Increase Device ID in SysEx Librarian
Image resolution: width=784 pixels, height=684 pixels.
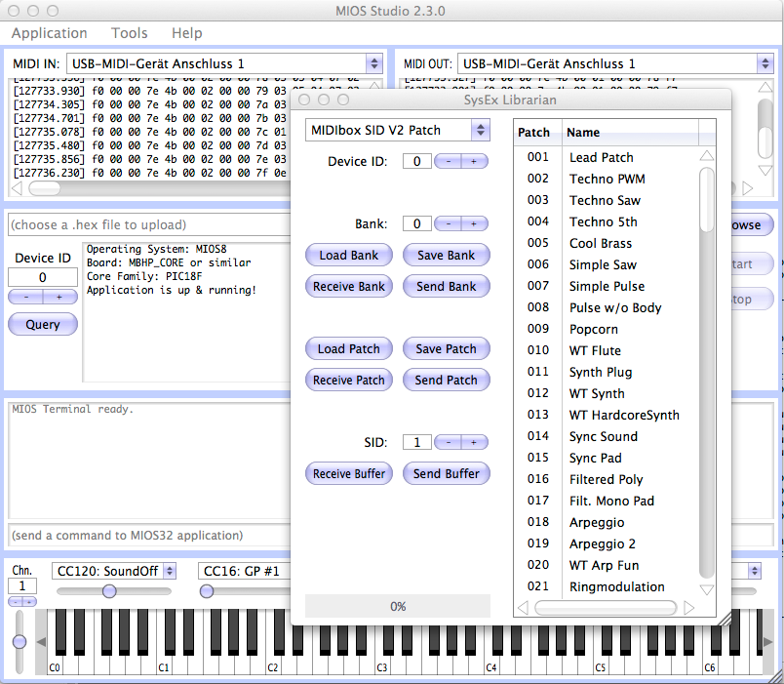tap(474, 161)
